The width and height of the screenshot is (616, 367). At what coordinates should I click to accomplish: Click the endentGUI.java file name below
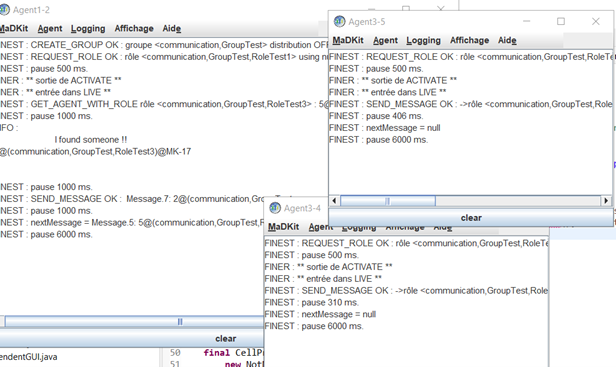(28, 357)
